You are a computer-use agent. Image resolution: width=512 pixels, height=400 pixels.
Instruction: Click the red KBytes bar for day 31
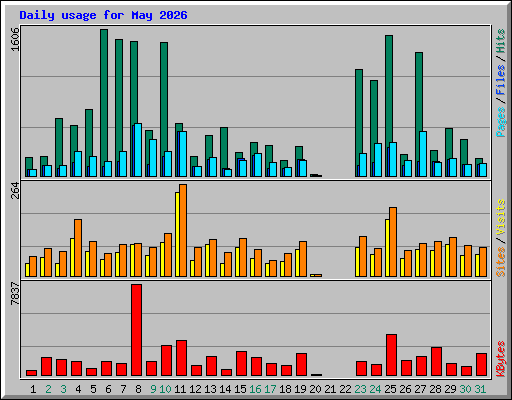pyautogui.click(x=481, y=365)
